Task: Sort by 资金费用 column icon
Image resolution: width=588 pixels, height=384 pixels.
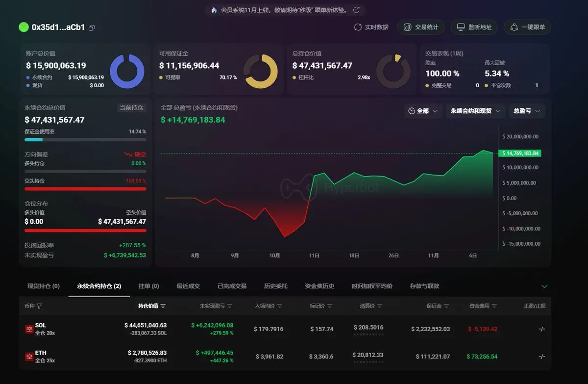Action: (494, 306)
